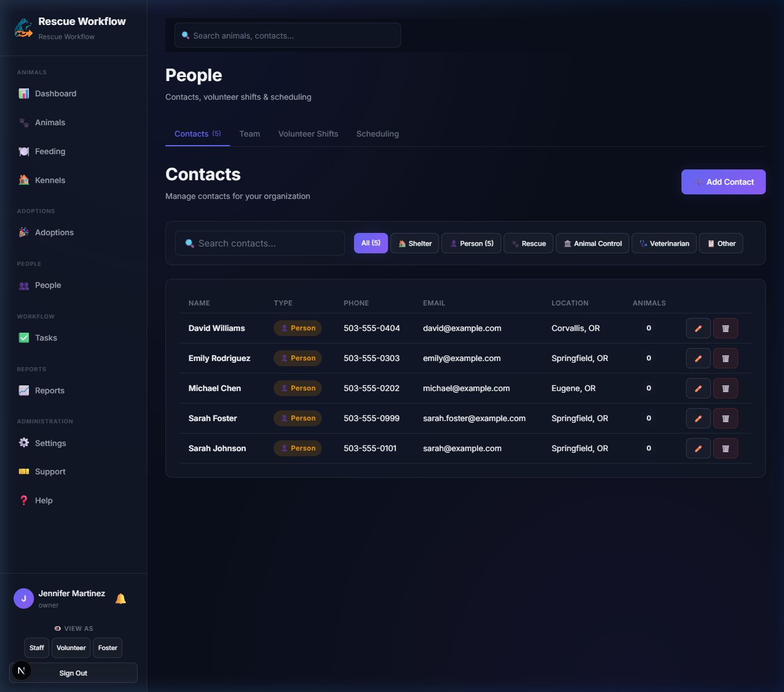The width and height of the screenshot is (784, 692).
Task: Click the search contacts input field
Action: [x=259, y=243]
